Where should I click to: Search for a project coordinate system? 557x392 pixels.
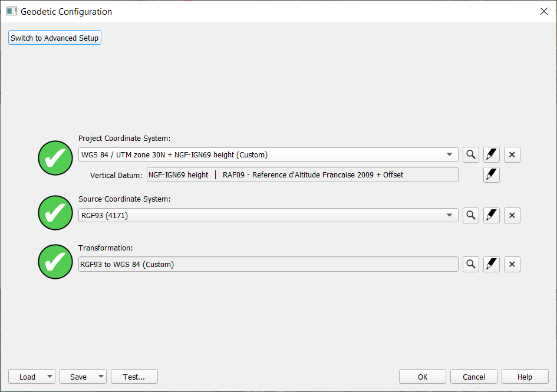point(470,155)
